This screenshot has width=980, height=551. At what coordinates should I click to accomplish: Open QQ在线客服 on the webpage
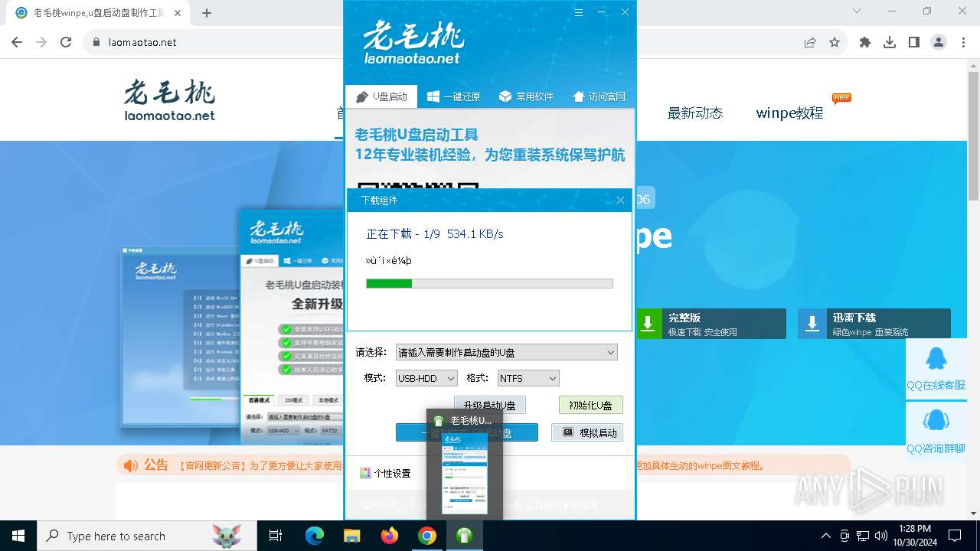point(936,369)
